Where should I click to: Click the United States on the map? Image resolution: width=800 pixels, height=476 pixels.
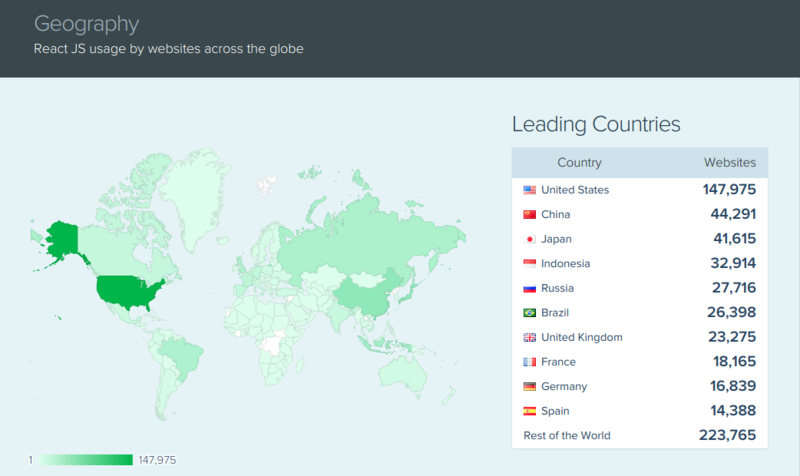point(128,290)
